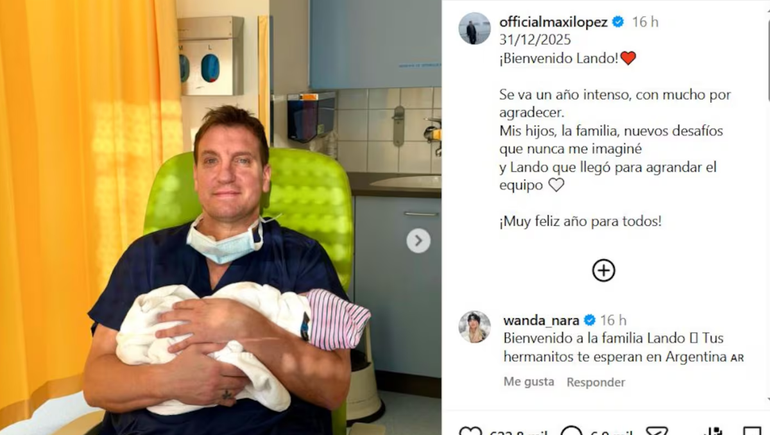Open comments via speech bubble icon
This screenshot has width=770, height=435.
click(571, 431)
